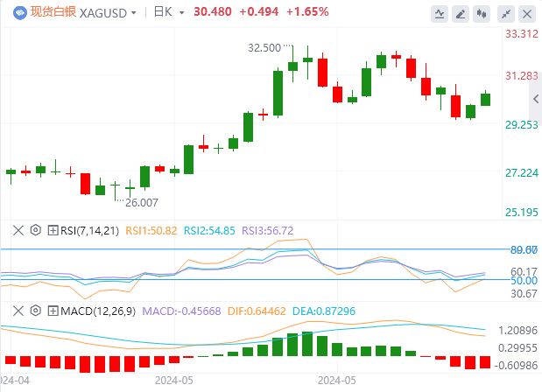542x392 pixels.
Task: Collapse the chart with shrink arrows icon
Action: (506, 14)
